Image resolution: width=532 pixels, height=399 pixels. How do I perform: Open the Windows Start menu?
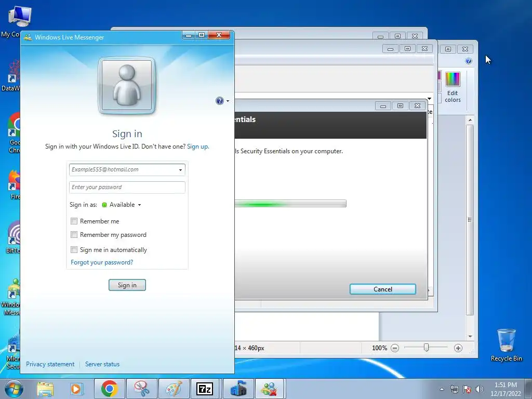tap(14, 389)
